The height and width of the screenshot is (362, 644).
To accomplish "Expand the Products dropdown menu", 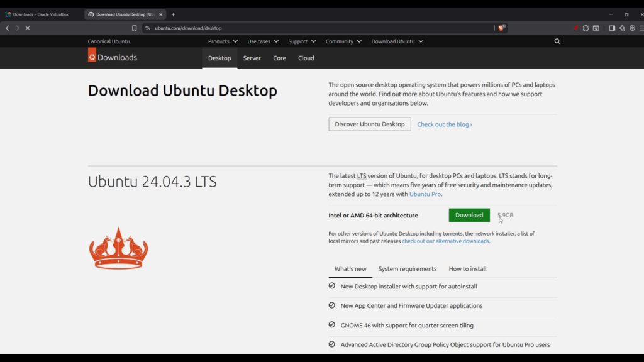I will [x=222, y=41].
